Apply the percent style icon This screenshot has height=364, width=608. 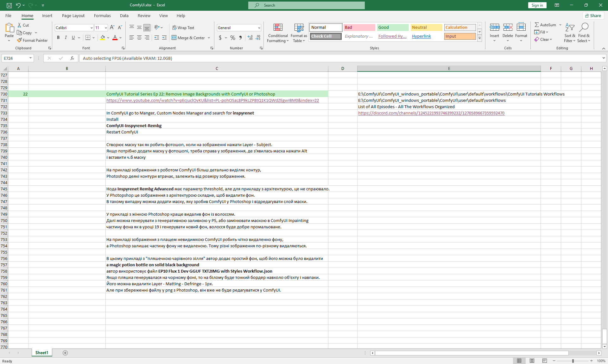(233, 38)
